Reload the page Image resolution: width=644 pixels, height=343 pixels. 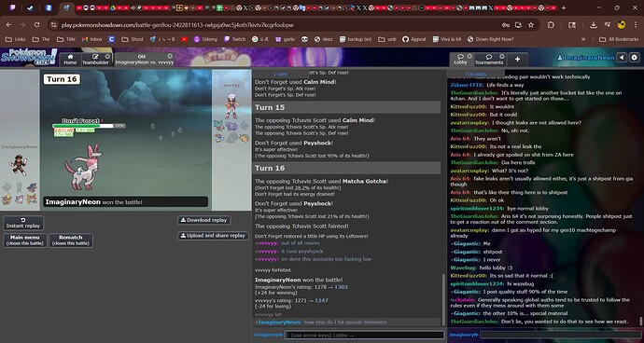(37, 25)
